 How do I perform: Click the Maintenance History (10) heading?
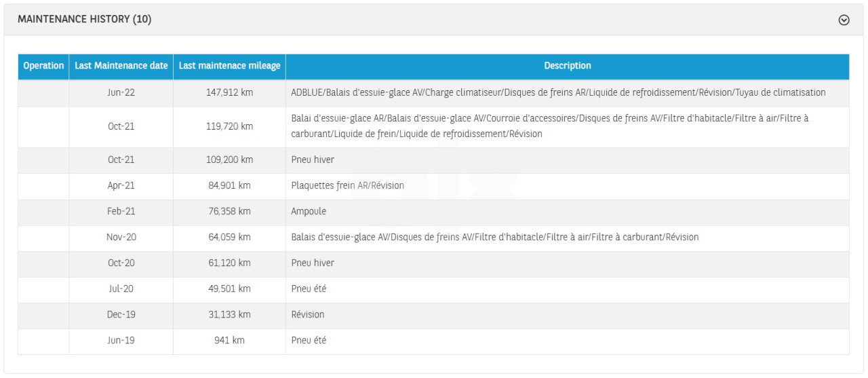84,20
